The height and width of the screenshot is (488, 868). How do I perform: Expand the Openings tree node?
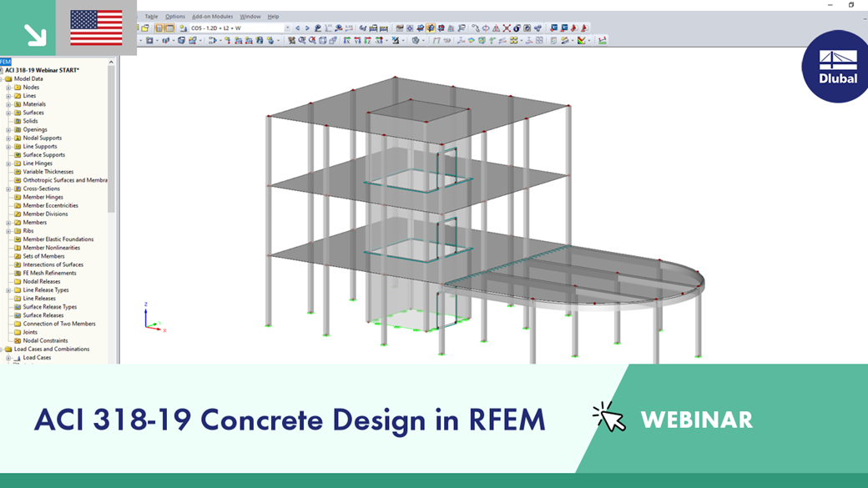(x=8, y=129)
